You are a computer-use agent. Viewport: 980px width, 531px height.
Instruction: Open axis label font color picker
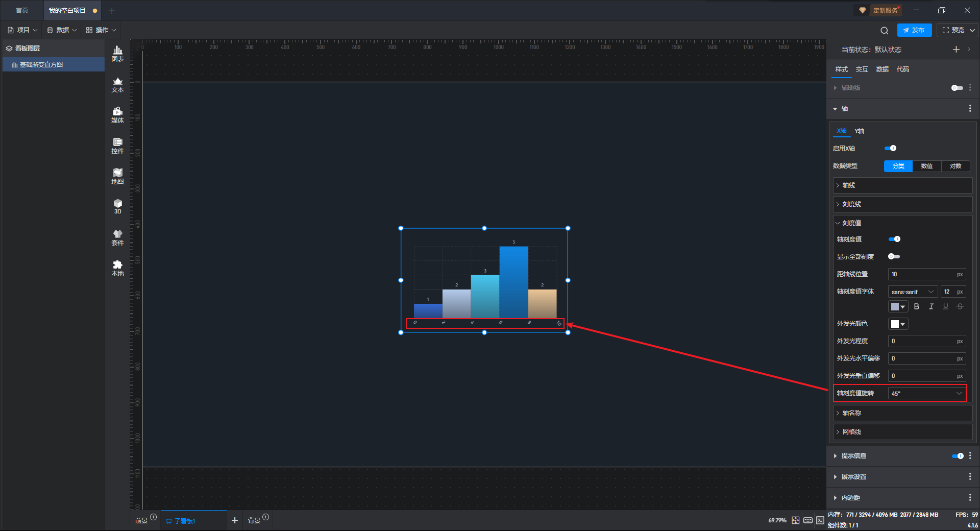[898, 306]
